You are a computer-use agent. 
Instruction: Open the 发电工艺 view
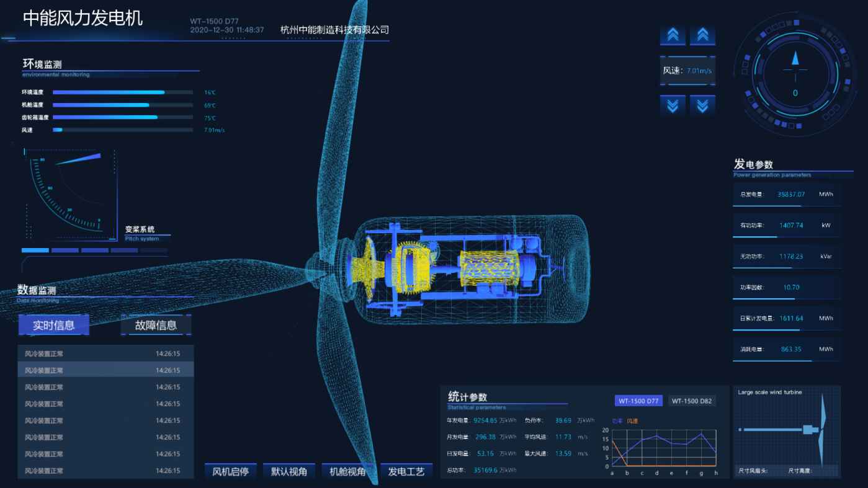click(x=406, y=471)
